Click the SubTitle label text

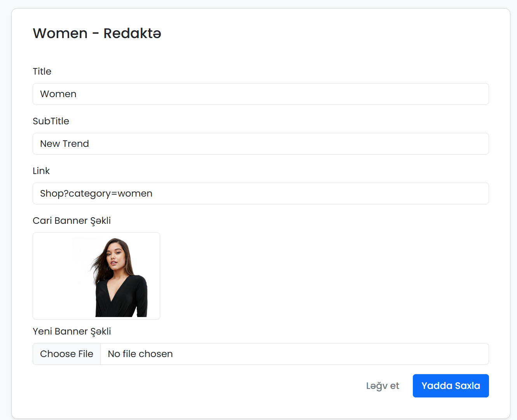pyautogui.click(x=51, y=121)
